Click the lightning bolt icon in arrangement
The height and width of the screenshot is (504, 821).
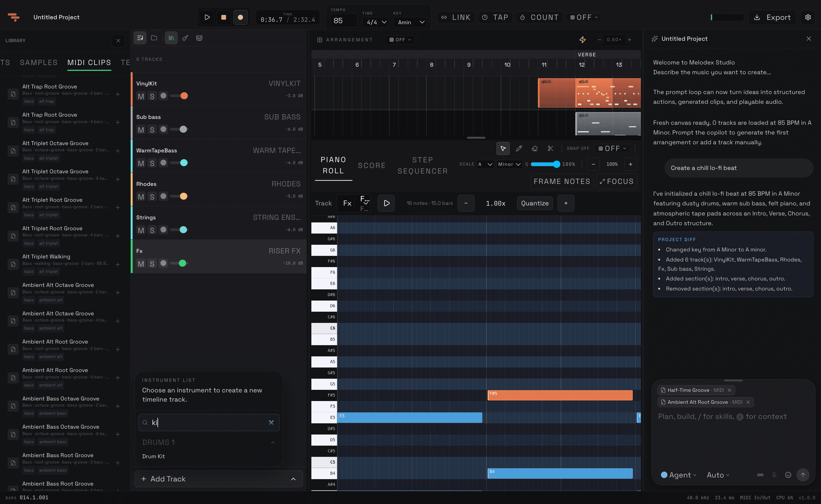pyautogui.click(x=582, y=40)
